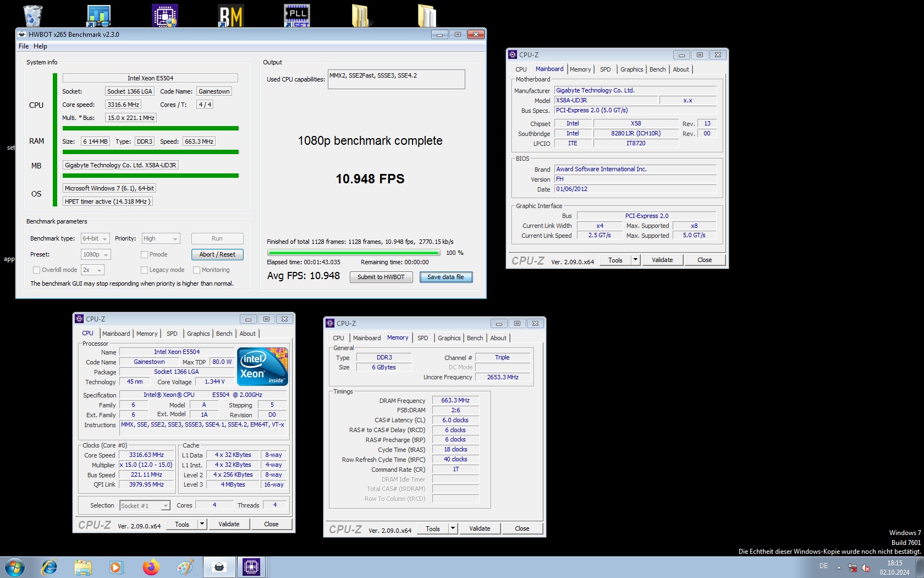Open the Overkill 2x multiplier dropdown

coord(92,270)
